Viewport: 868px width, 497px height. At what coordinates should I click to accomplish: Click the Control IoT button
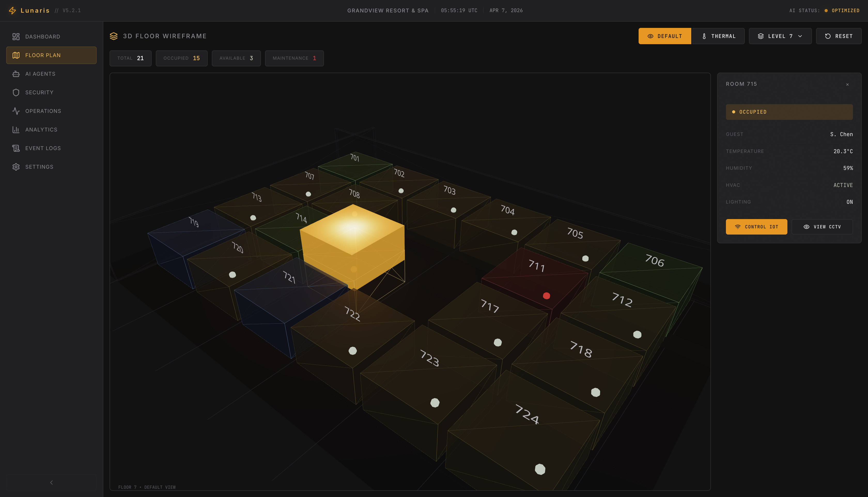point(756,227)
